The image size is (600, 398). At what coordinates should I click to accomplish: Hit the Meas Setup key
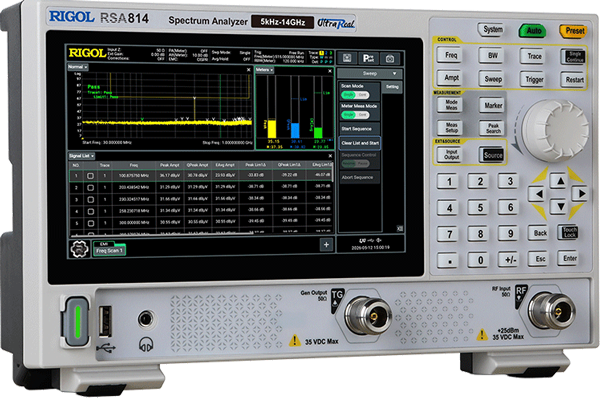(x=451, y=127)
